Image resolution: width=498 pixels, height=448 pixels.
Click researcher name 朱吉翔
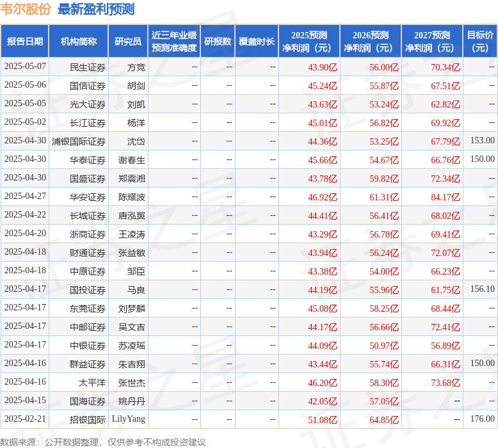tap(132, 365)
